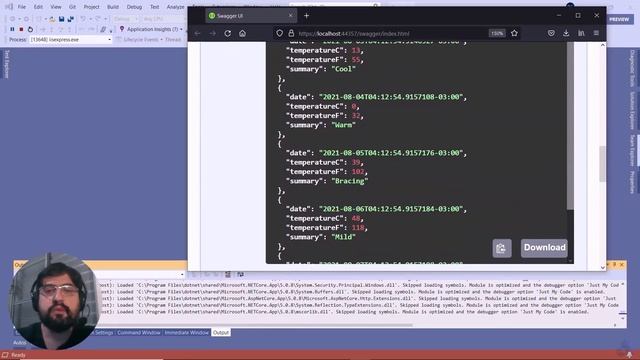Screen dimensions: 640x360
Task: Click the response body inner scrollbar
Action: [x=570, y=127]
